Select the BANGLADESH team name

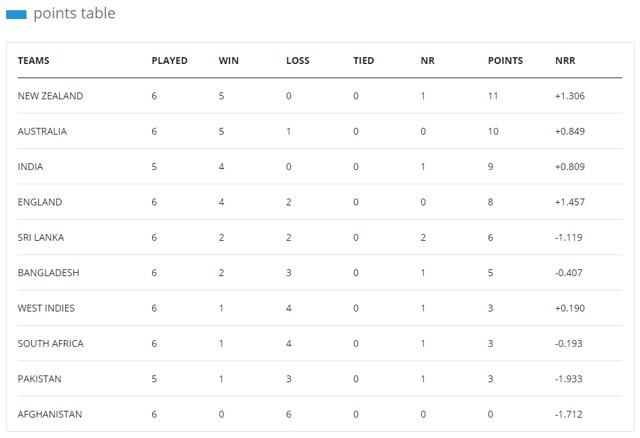[x=48, y=273]
